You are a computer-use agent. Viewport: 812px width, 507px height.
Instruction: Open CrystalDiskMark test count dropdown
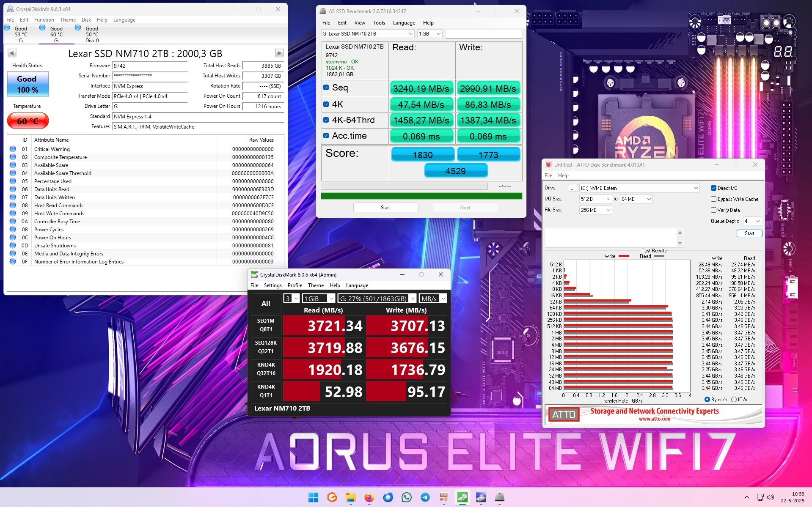point(292,299)
